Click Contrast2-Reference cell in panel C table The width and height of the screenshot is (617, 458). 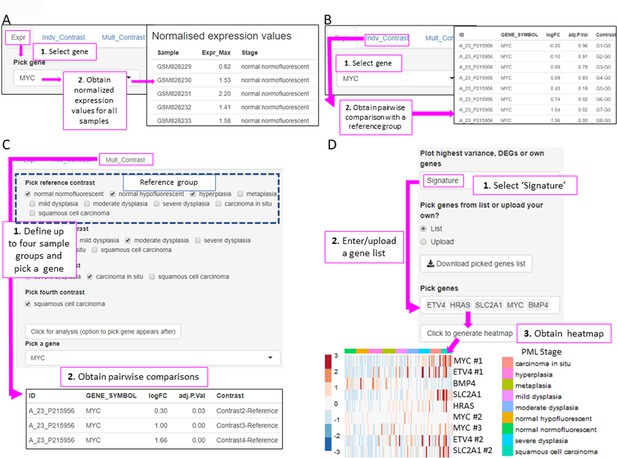(x=247, y=411)
